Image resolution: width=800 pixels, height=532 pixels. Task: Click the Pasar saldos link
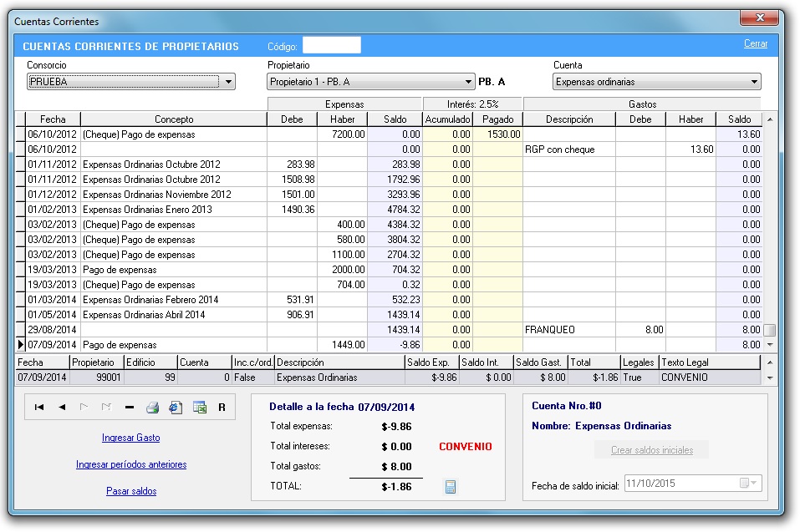[130, 491]
